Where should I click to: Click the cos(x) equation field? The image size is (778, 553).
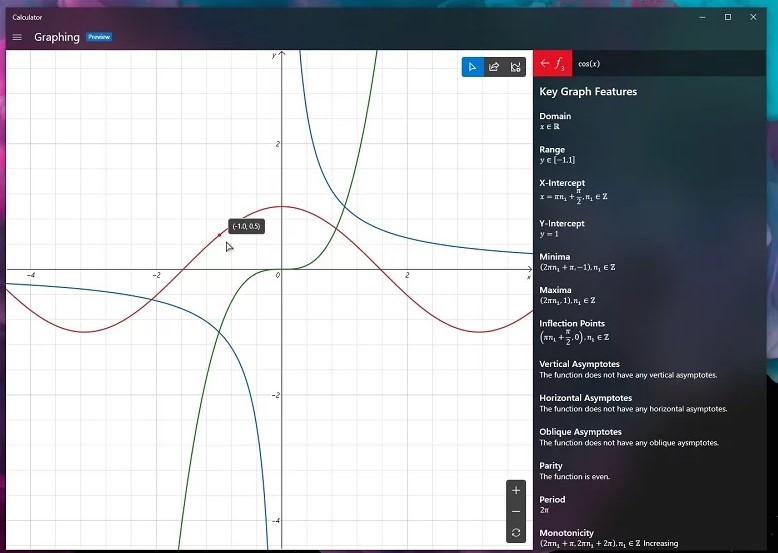tap(668, 63)
